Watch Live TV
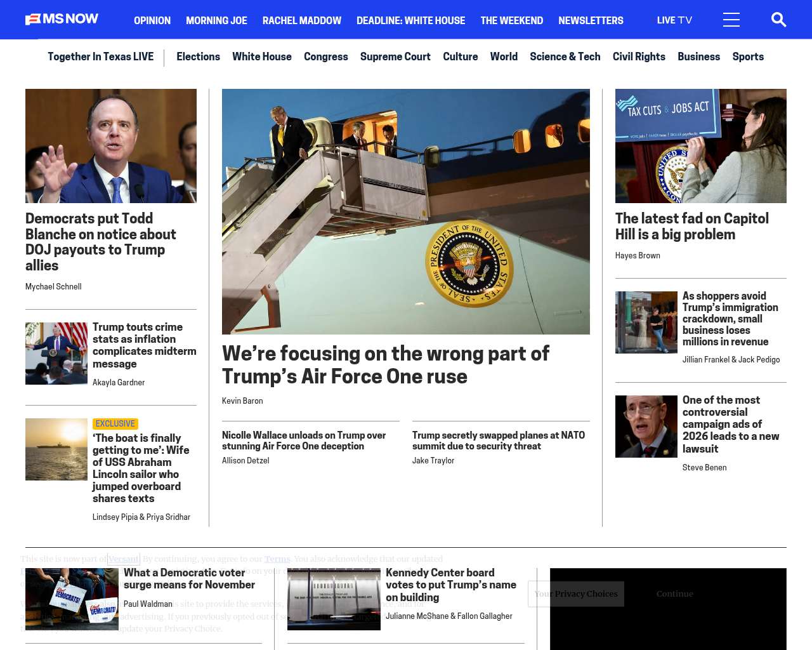 point(674,20)
